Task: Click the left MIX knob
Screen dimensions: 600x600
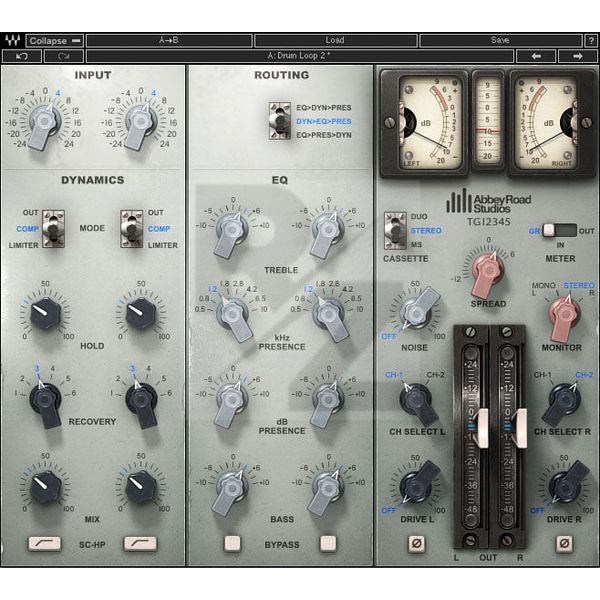Action: 45,486
